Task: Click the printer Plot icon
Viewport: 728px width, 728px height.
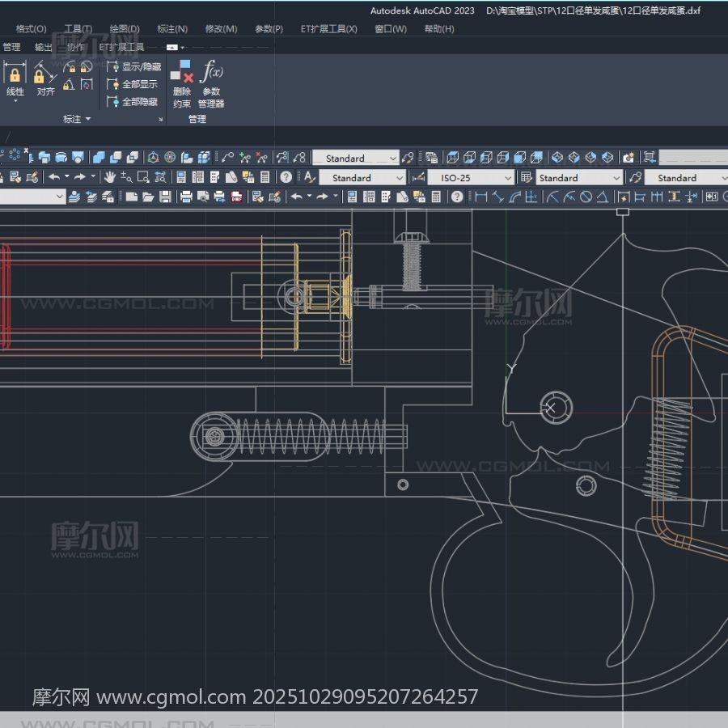Action: [x=186, y=197]
